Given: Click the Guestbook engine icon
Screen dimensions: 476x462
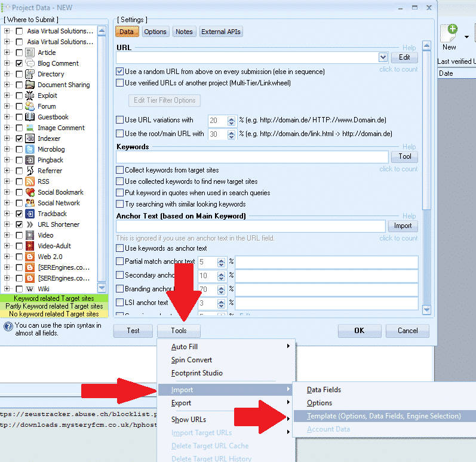Looking at the screenshot, I should (30, 117).
